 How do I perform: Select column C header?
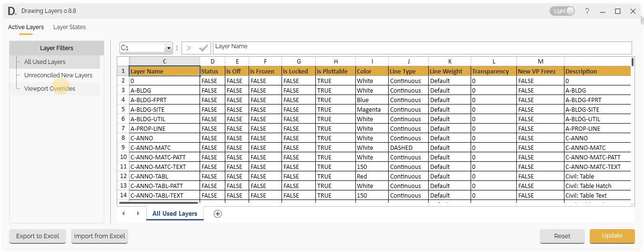point(164,61)
